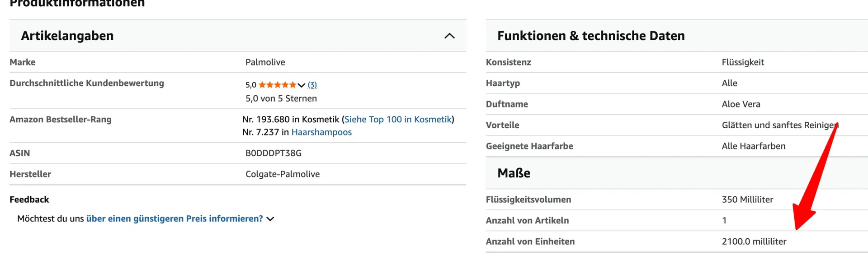
Task: Click the Palmolive brand value
Action: click(x=265, y=62)
